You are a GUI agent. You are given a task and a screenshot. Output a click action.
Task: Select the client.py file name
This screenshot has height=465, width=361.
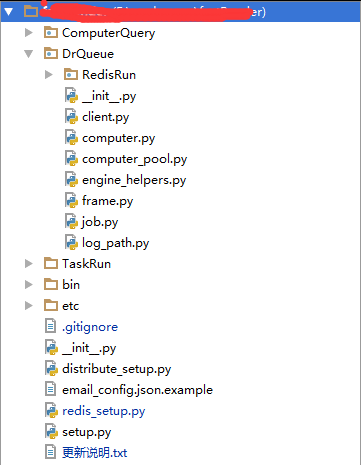pos(106,117)
